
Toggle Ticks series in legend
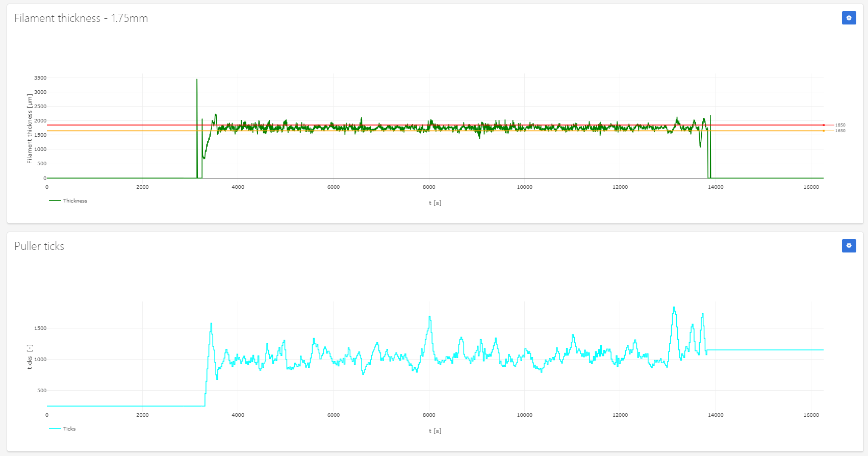62,429
